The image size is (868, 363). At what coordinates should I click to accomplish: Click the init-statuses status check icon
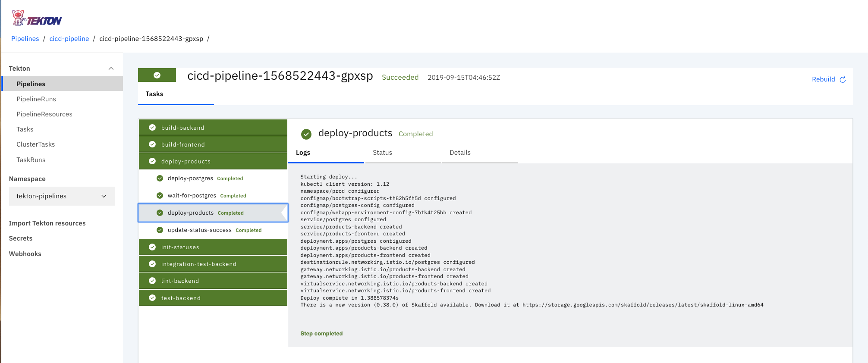(x=152, y=247)
